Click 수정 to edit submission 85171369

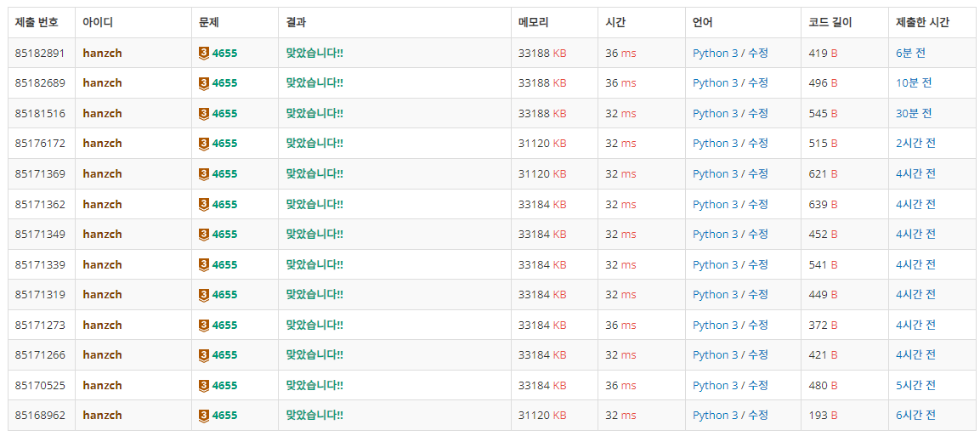[x=758, y=173]
